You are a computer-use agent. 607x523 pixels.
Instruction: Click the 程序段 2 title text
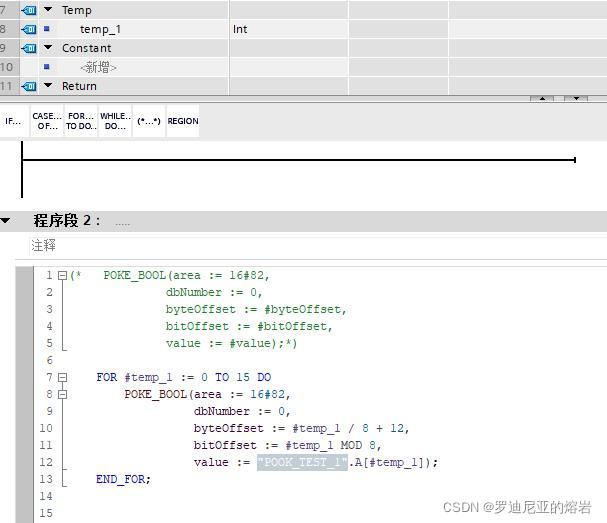67,221
